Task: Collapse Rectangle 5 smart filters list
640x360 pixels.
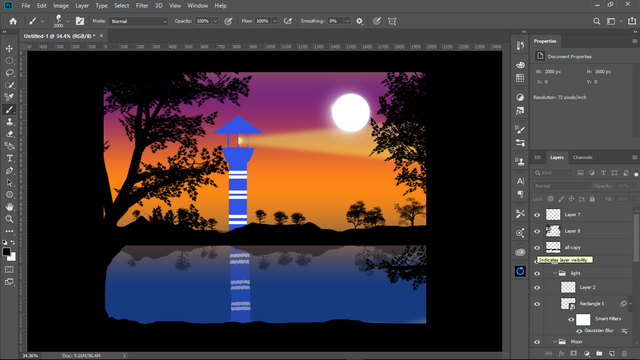Action: click(x=630, y=304)
